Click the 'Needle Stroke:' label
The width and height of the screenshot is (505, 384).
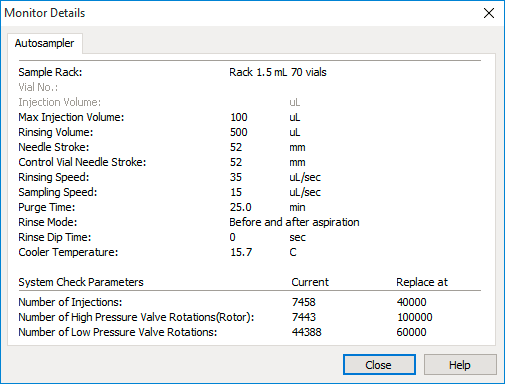(x=54, y=147)
